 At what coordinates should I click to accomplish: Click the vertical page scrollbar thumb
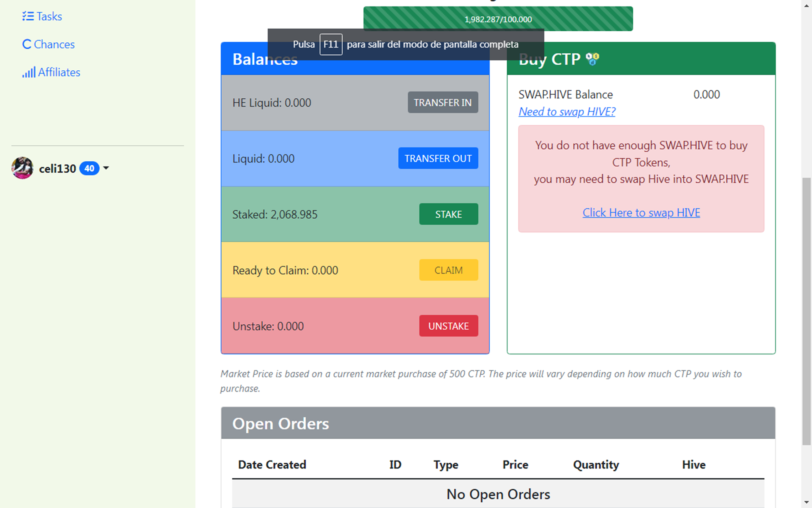[806, 311]
